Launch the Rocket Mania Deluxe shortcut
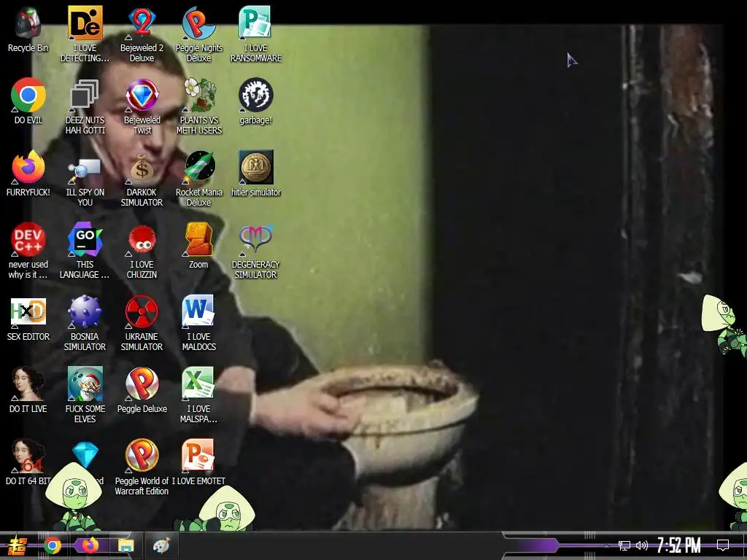 (x=198, y=179)
